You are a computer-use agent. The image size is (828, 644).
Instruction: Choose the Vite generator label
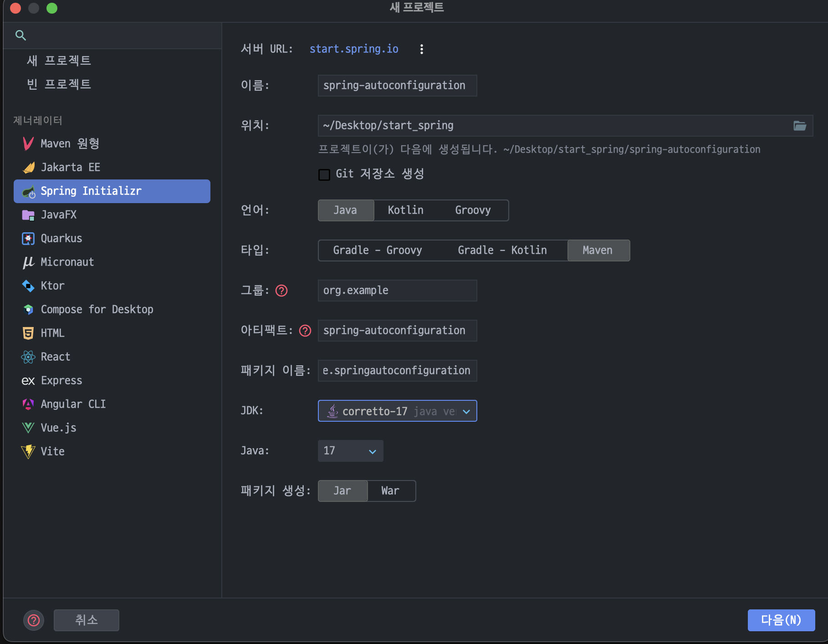[53, 452]
